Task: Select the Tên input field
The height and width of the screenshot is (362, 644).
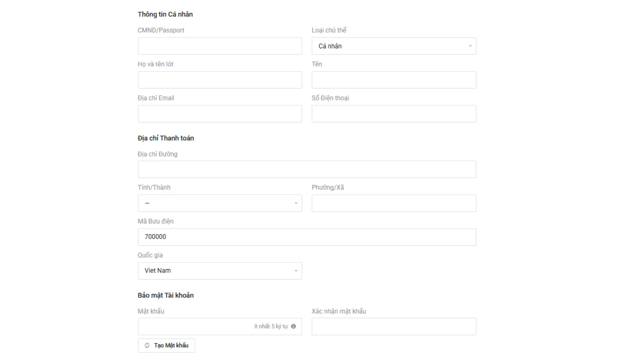Action: click(x=394, y=80)
